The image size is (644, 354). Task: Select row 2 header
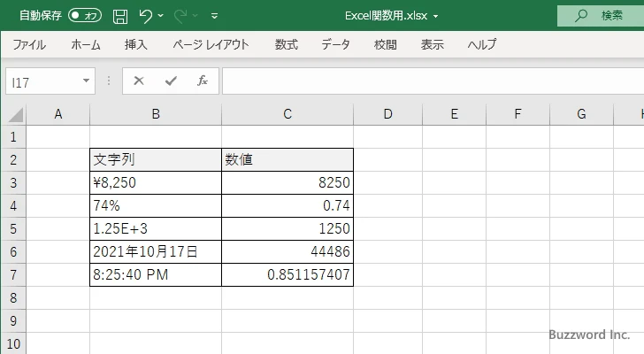13,160
